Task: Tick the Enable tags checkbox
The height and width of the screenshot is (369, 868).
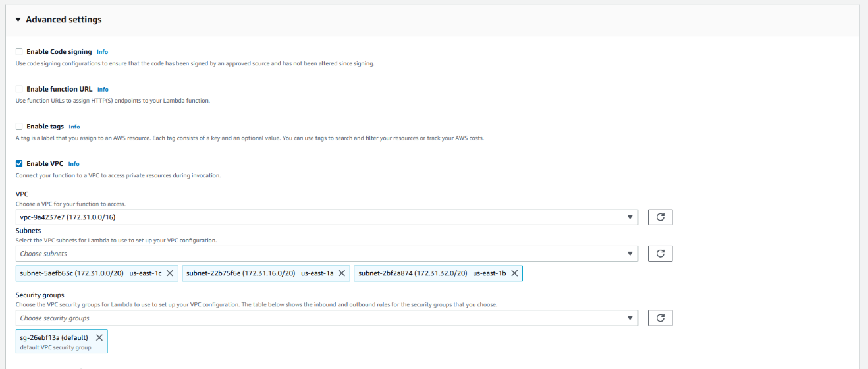Action: point(19,126)
